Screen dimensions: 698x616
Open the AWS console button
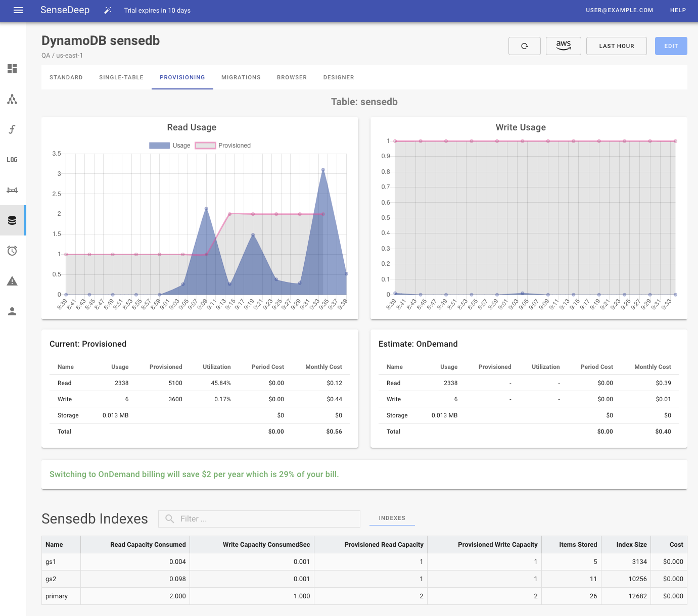point(563,45)
